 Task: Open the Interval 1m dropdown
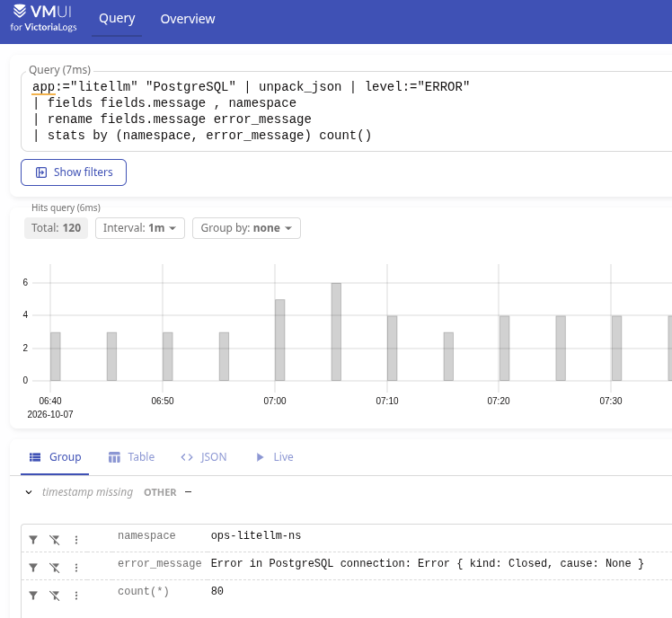tap(140, 228)
